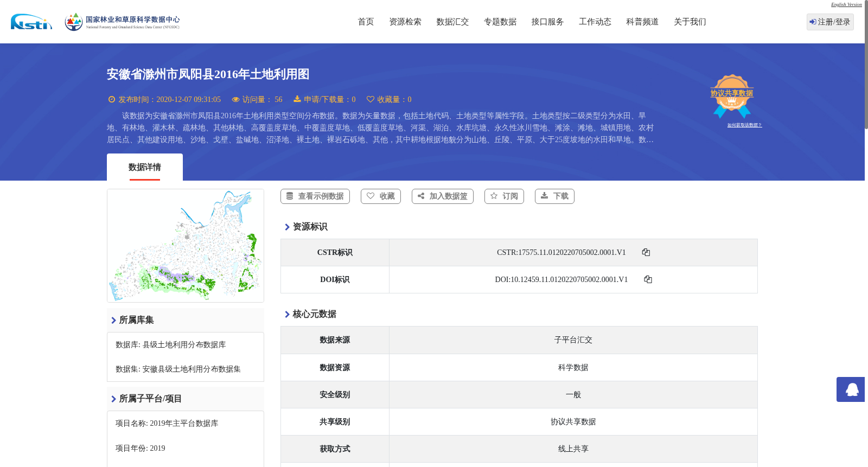
Task: Select 数据集: 安徽县级土地利用分布数据集 entry
Action: [x=178, y=369]
